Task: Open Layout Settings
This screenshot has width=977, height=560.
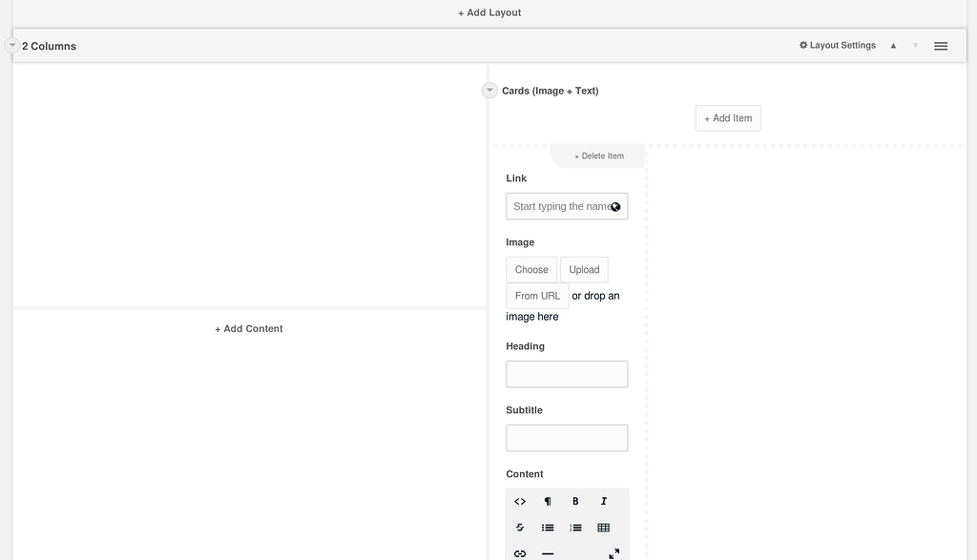Action: [x=838, y=46]
